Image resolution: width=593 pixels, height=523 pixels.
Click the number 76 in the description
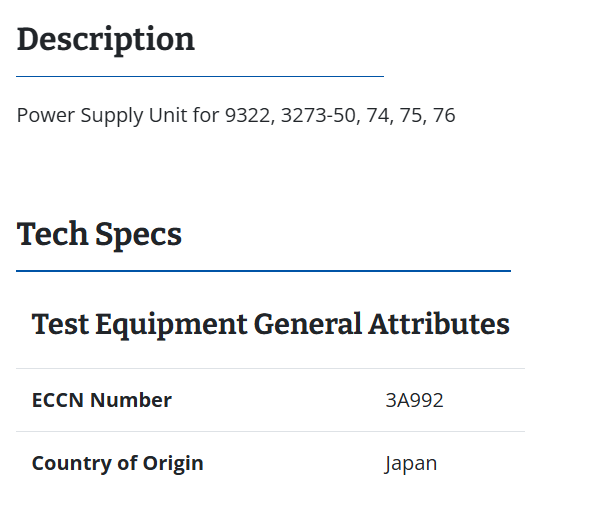point(444,115)
